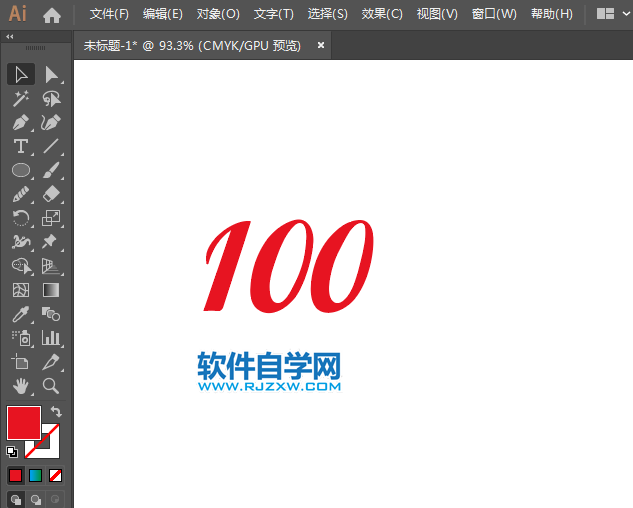Enable Draw Behind mode
The height and width of the screenshot is (508, 633).
[x=36, y=500]
